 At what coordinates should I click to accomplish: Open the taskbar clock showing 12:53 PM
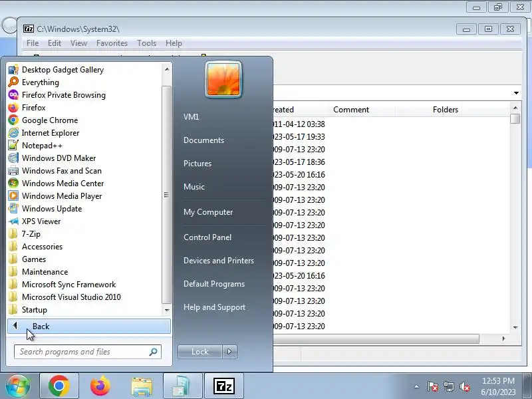pyautogui.click(x=498, y=386)
